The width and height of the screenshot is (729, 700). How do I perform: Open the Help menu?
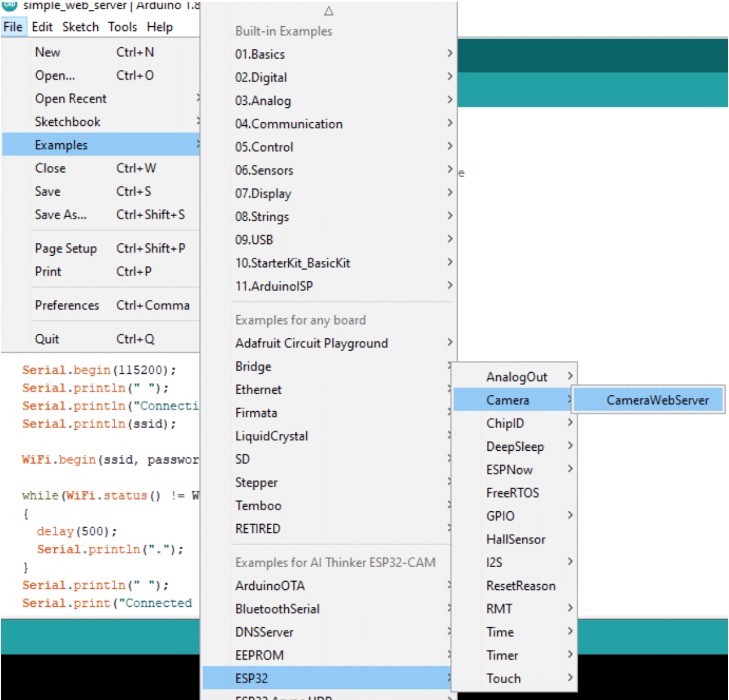click(160, 27)
